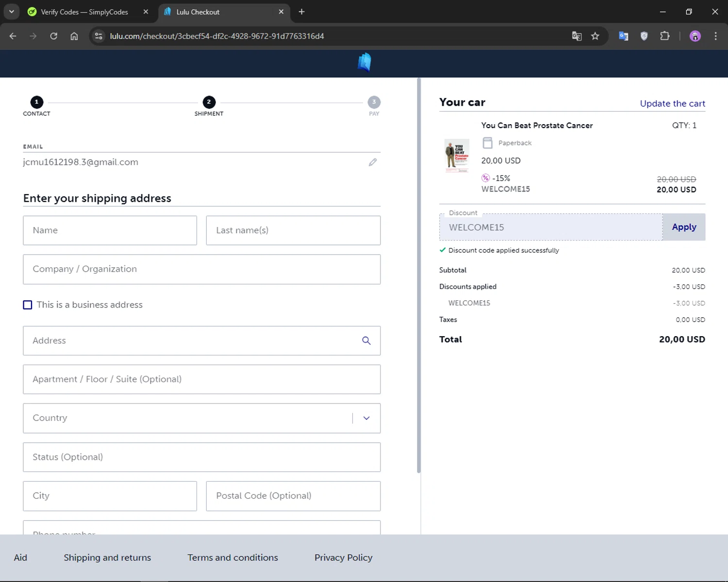
Task: Click the address search magnifier icon
Action: coord(366,341)
